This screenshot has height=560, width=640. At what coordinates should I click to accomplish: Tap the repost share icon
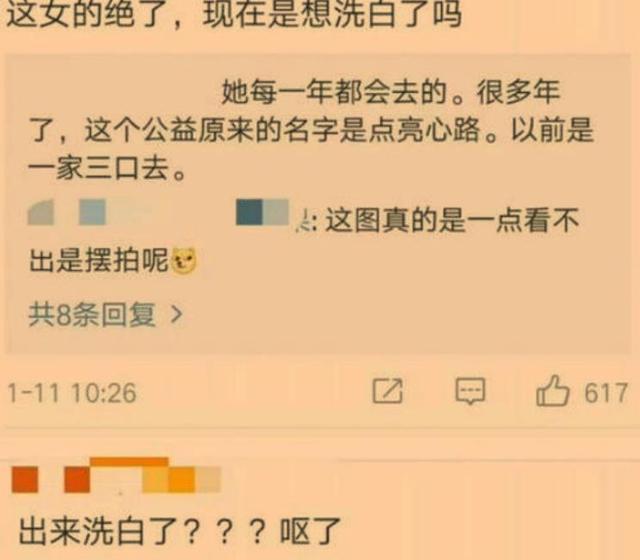(x=387, y=391)
